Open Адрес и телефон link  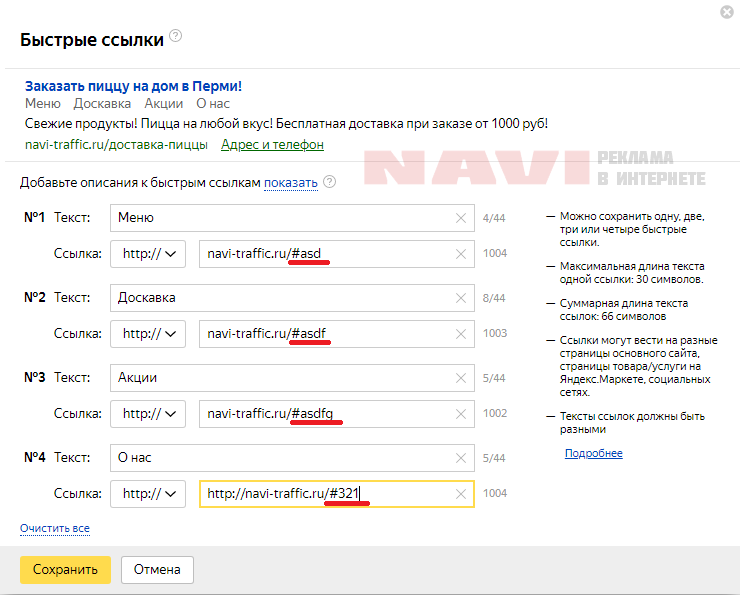pyautogui.click(x=272, y=144)
